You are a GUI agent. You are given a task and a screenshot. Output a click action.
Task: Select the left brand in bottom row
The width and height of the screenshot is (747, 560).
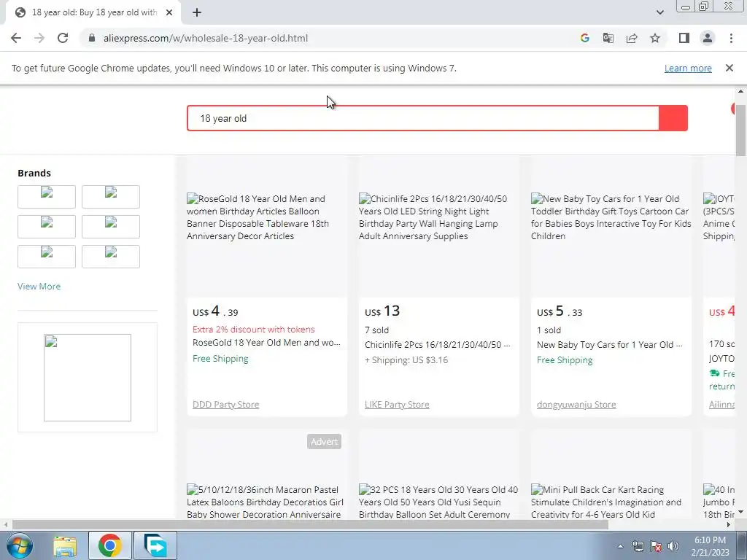point(47,257)
